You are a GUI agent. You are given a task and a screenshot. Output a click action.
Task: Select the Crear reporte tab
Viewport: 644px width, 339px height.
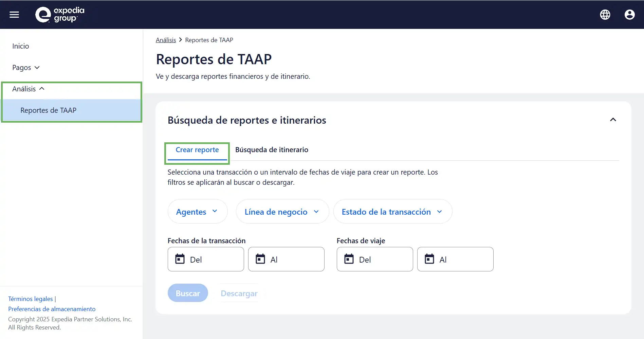pos(197,150)
